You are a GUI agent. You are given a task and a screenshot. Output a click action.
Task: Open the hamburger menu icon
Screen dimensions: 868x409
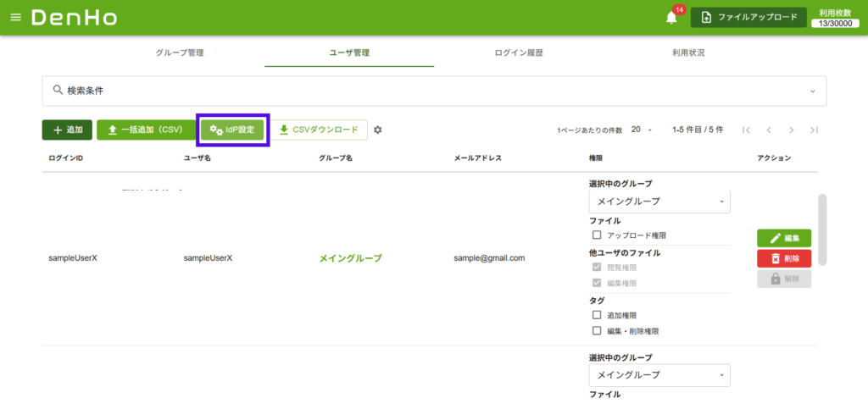click(16, 18)
